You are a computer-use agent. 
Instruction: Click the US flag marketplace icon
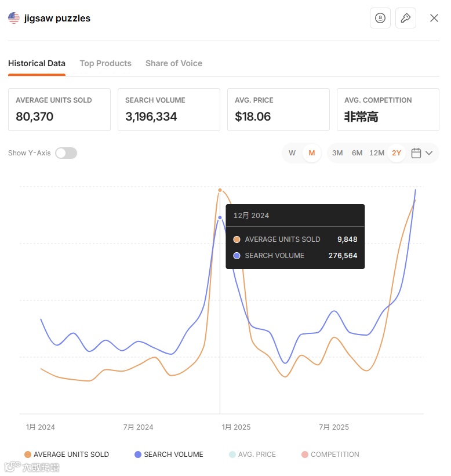point(14,18)
